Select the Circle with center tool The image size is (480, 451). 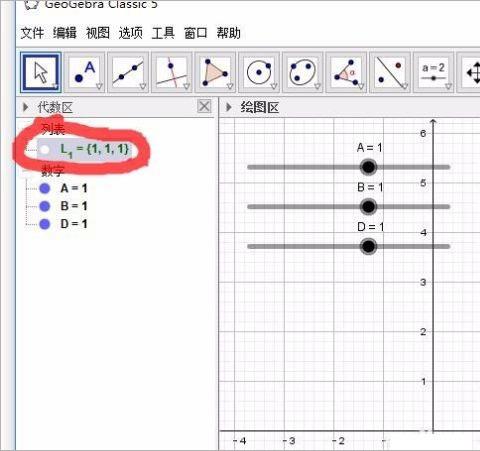tap(259, 72)
